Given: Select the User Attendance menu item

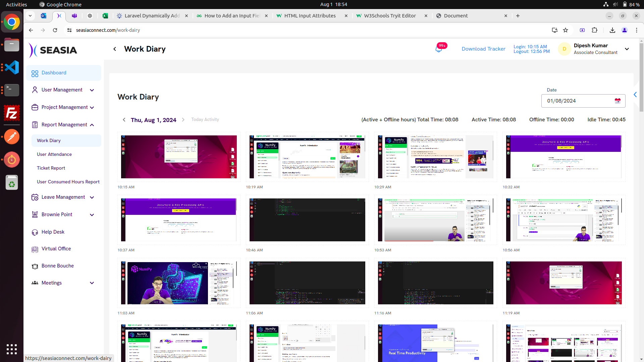Looking at the screenshot, I should 54,154.
